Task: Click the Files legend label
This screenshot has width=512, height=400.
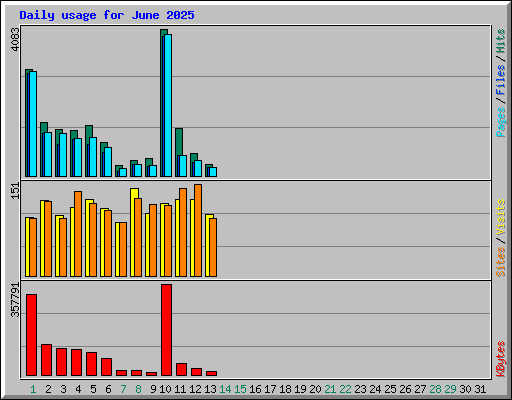Action: [x=500, y=80]
